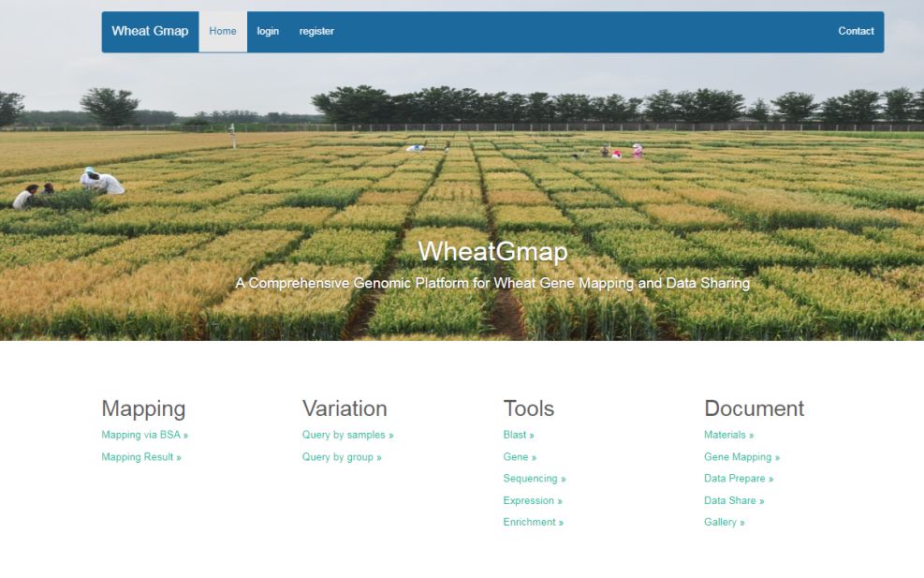Click the Wheat Gmap brand logo
Screen dimensions: 924x578
[150, 31]
